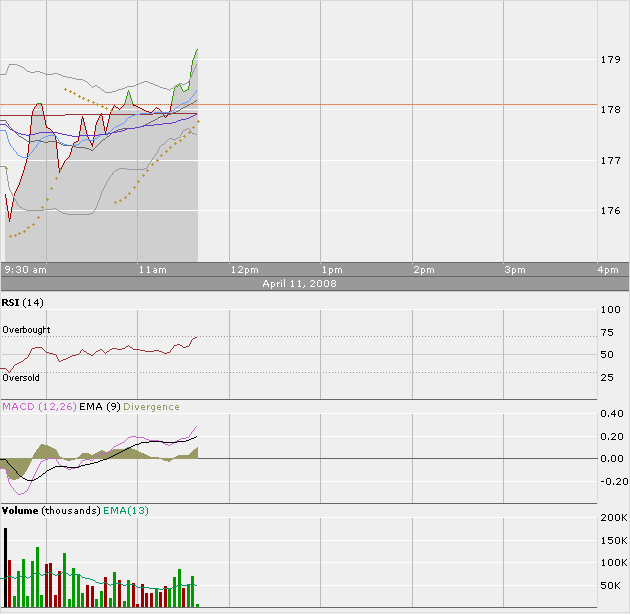The image size is (630, 615).
Task: Click the Volume (thousands) title
Action: (50, 511)
